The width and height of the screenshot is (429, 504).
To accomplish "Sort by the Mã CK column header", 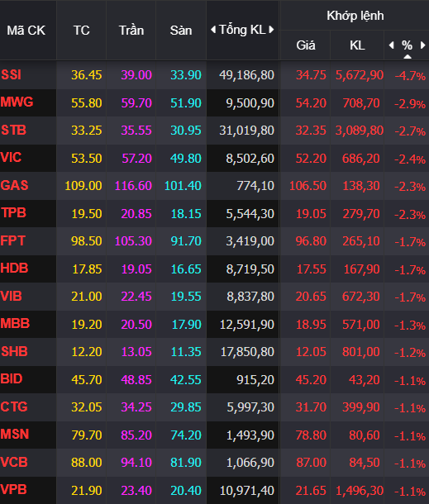I will pos(26,31).
